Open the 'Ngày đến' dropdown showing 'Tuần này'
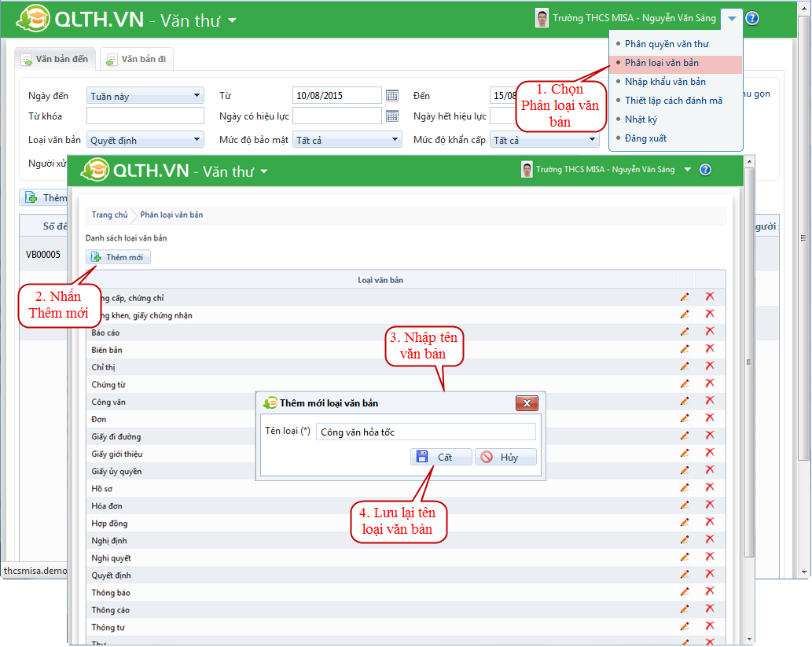The image size is (812, 647). coord(145,96)
